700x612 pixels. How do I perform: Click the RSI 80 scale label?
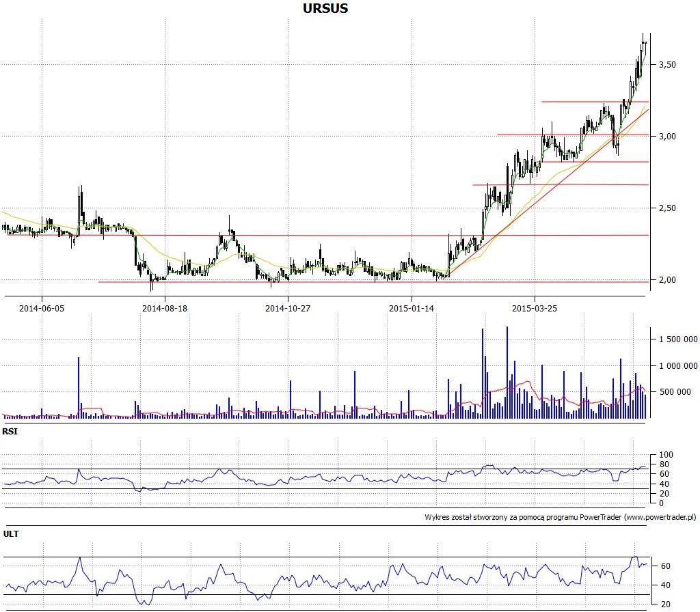[664, 464]
